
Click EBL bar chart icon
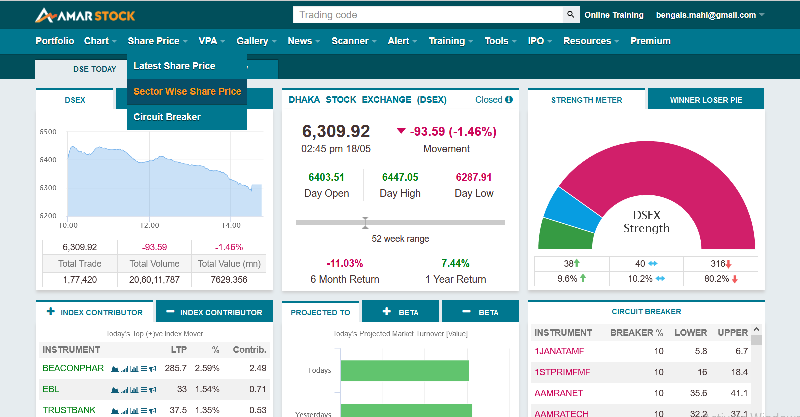tap(134, 390)
